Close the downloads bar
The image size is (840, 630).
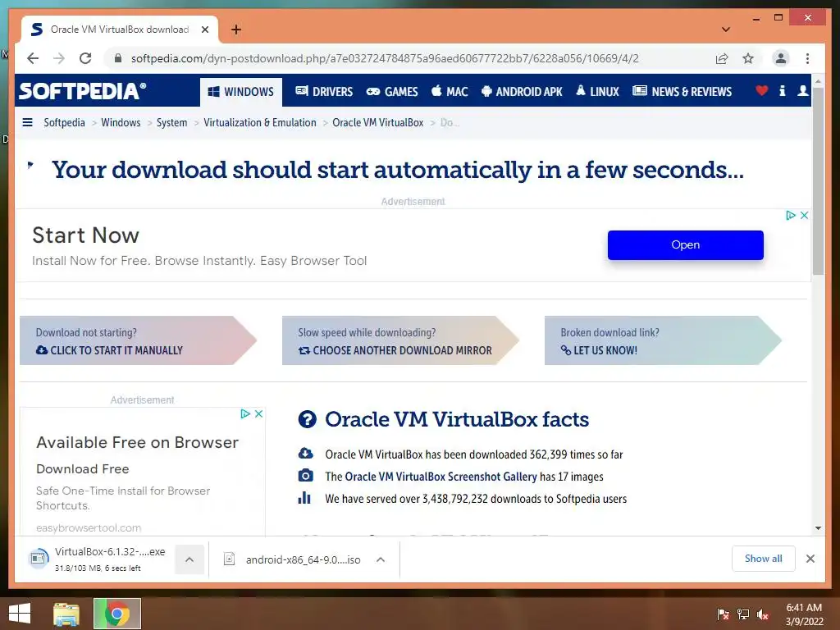[x=810, y=559]
